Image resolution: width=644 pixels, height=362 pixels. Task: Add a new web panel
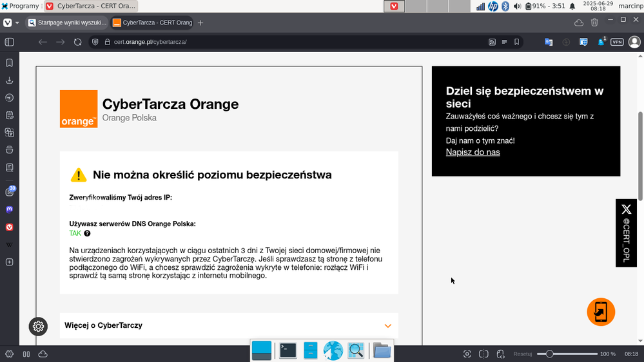point(10,262)
